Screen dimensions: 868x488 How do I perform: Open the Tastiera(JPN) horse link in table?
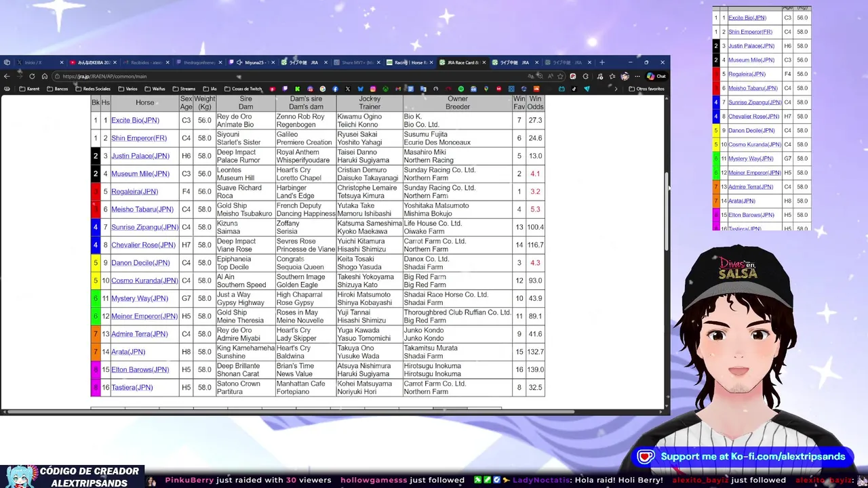(132, 388)
